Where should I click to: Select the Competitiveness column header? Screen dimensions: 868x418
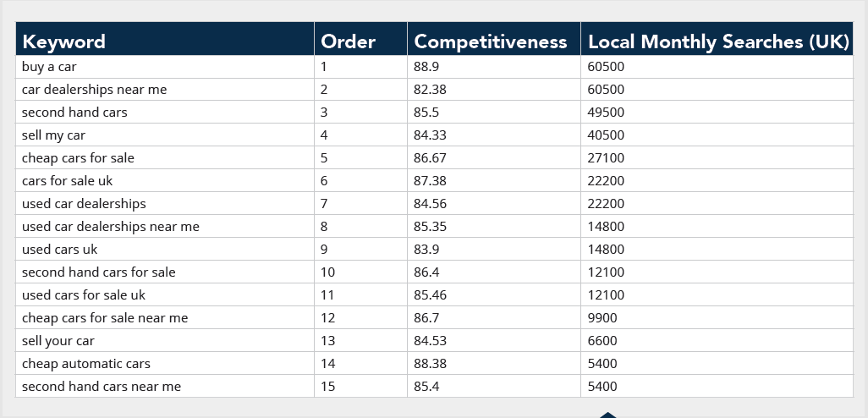494,39
